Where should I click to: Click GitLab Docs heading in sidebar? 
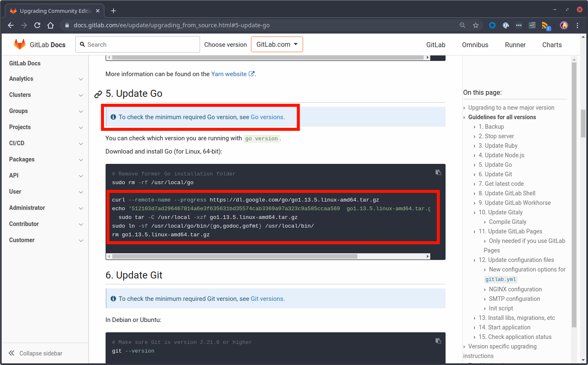point(25,63)
